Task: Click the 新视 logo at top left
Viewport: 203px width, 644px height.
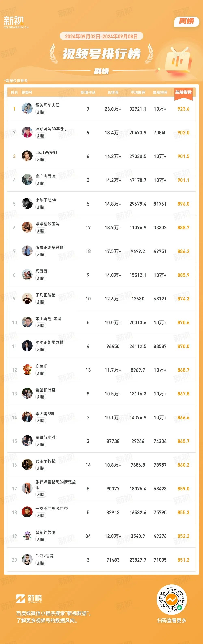Action: [x=16, y=22]
